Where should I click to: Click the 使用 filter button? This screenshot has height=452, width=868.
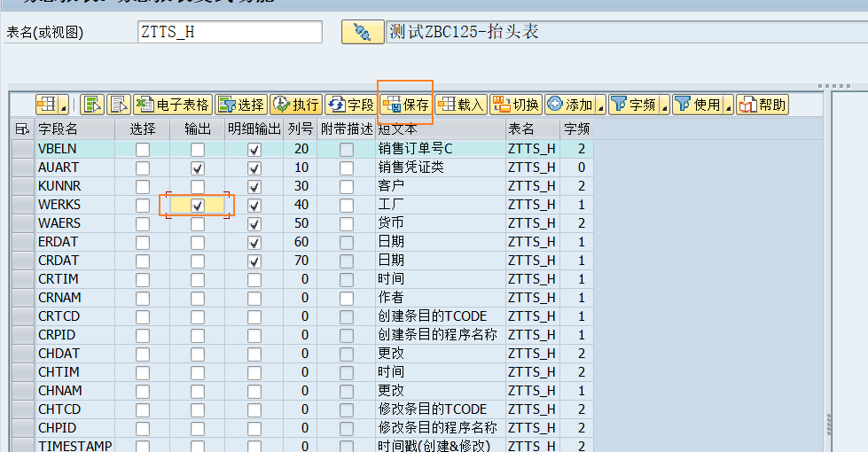(699, 105)
